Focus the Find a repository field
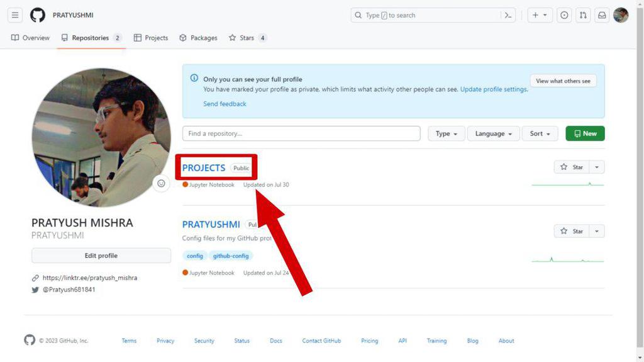644x362 pixels. coord(301,133)
